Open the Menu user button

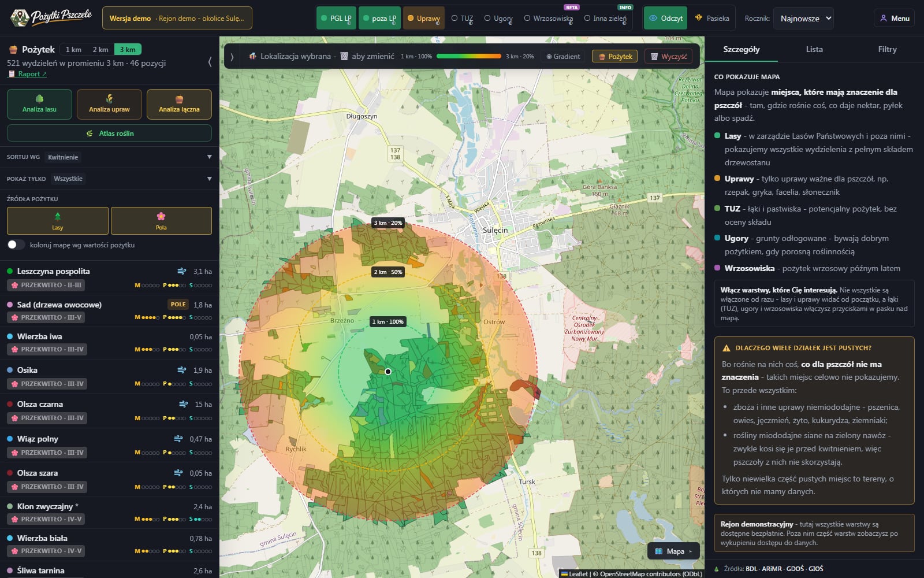894,18
